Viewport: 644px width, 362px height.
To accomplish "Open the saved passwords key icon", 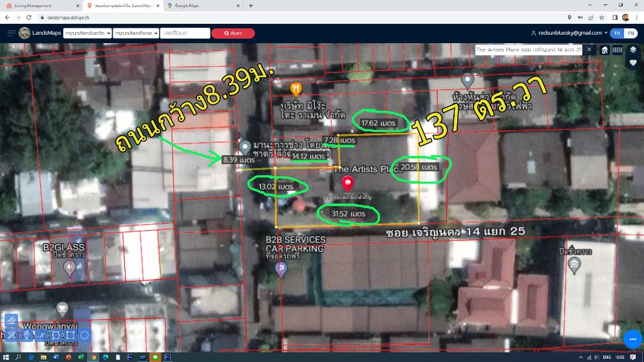I will point(580,17).
